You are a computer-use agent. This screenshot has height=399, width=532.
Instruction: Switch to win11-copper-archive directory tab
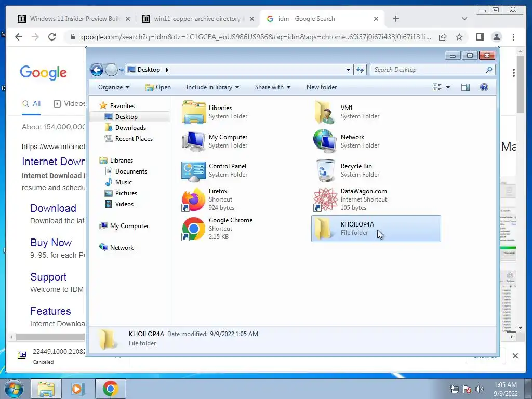[x=198, y=19]
